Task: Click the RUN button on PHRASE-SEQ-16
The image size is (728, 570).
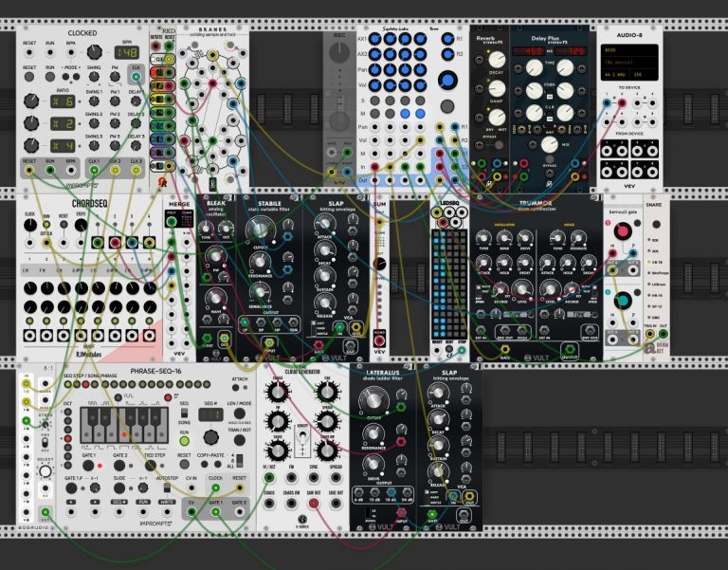Action: (x=184, y=441)
